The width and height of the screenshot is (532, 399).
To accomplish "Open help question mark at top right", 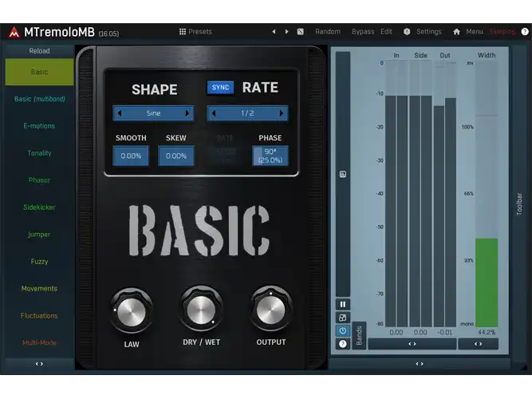I will point(525,32).
